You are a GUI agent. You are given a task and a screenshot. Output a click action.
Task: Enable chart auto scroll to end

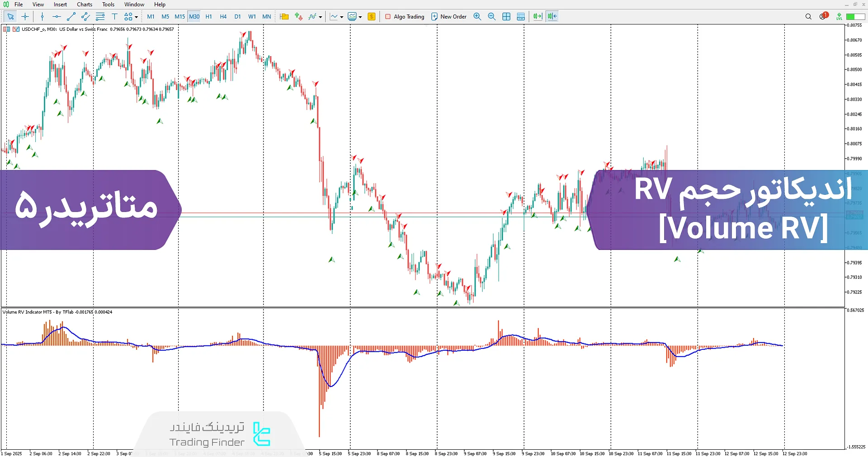click(x=537, y=16)
